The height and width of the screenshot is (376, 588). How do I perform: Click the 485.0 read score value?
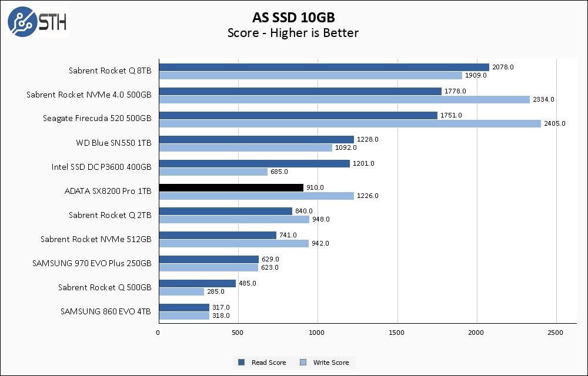pyautogui.click(x=248, y=283)
